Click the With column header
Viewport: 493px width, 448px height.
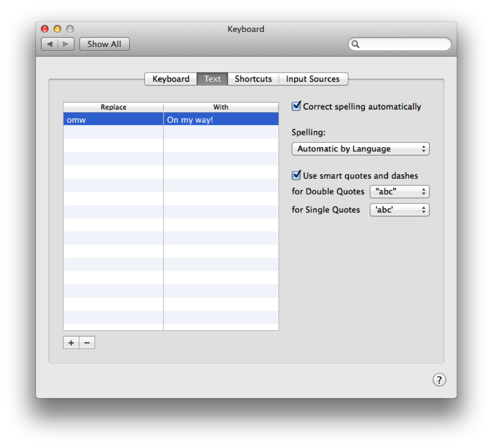pyautogui.click(x=221, y=107)
